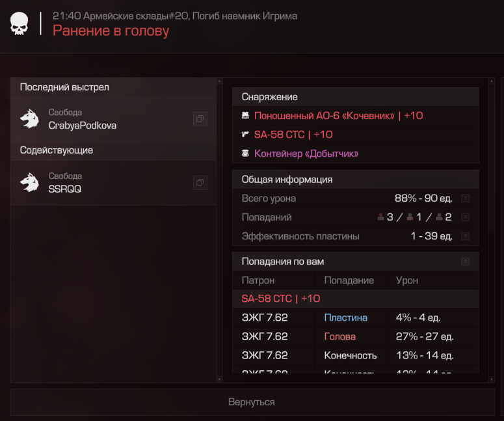
Task: Open help icon in Попадания по вам header
Action: pyautogui.click(x=465, y=262)
